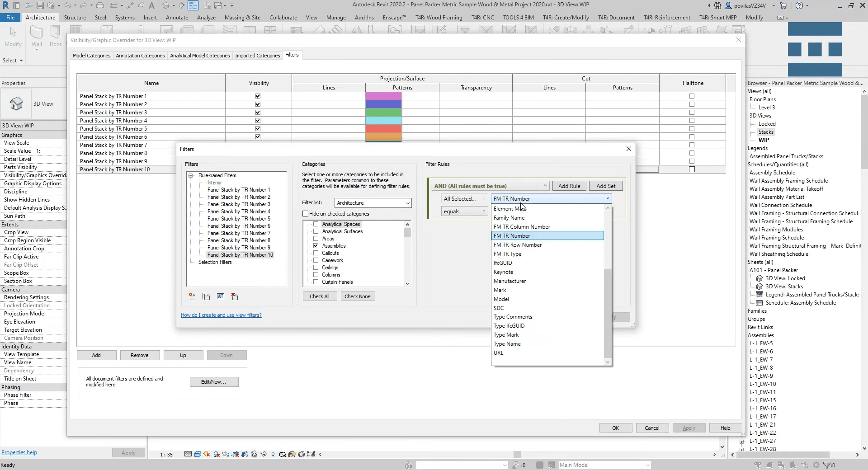
Task: Switch to the Model Categories tab
Action: coord(91,55)
